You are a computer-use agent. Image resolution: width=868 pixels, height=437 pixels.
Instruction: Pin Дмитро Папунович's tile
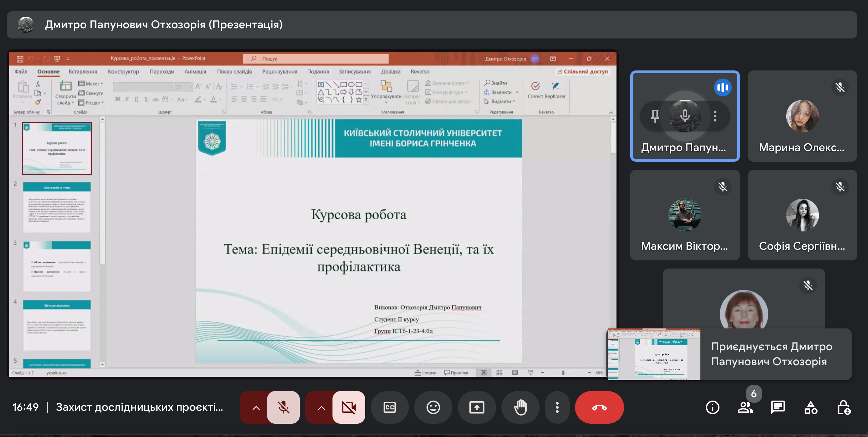(655, 116)
